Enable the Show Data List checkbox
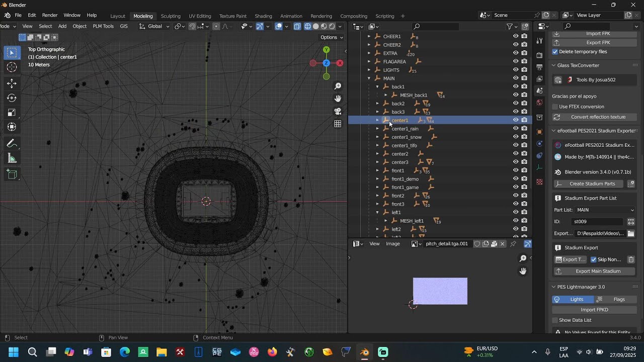Image resolution: width=644 pixels, height=362 pixels. [555, 320]
